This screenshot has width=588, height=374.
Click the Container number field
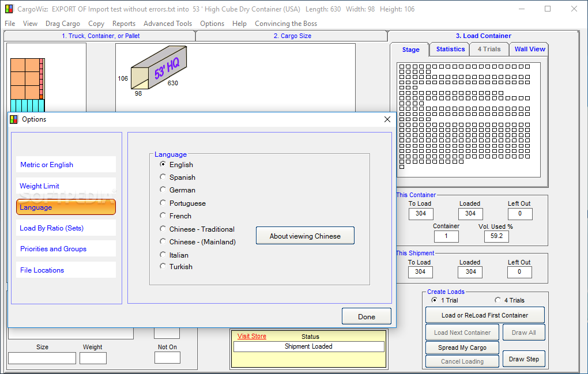(446, 236)
